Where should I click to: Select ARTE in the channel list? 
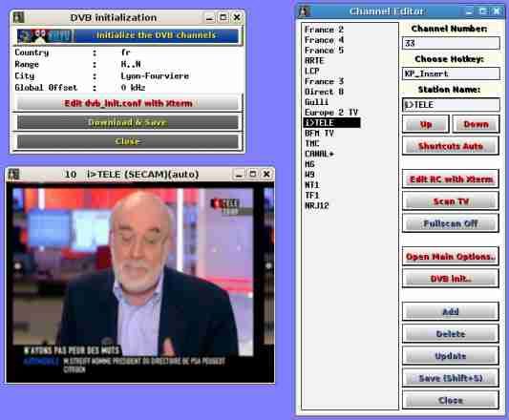tap(314, 61)
